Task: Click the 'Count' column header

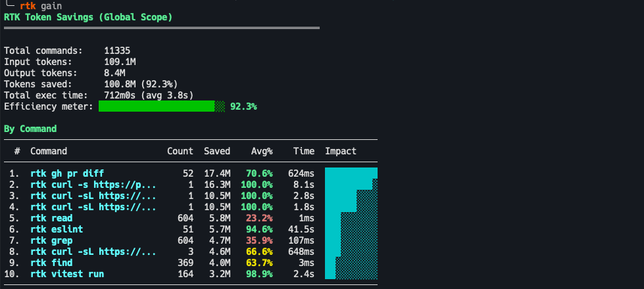Action: [x=180, y=151]
